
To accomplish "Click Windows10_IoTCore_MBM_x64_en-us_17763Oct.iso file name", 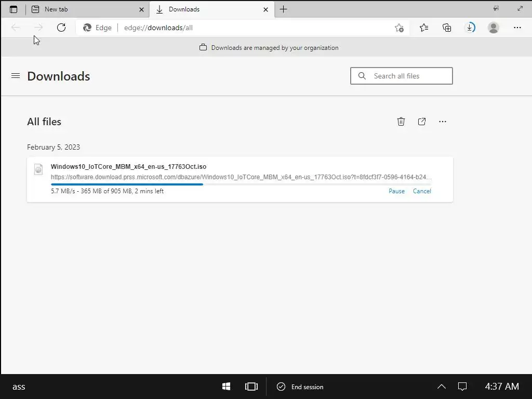I will pyautogui.click(x=129, y=167).
